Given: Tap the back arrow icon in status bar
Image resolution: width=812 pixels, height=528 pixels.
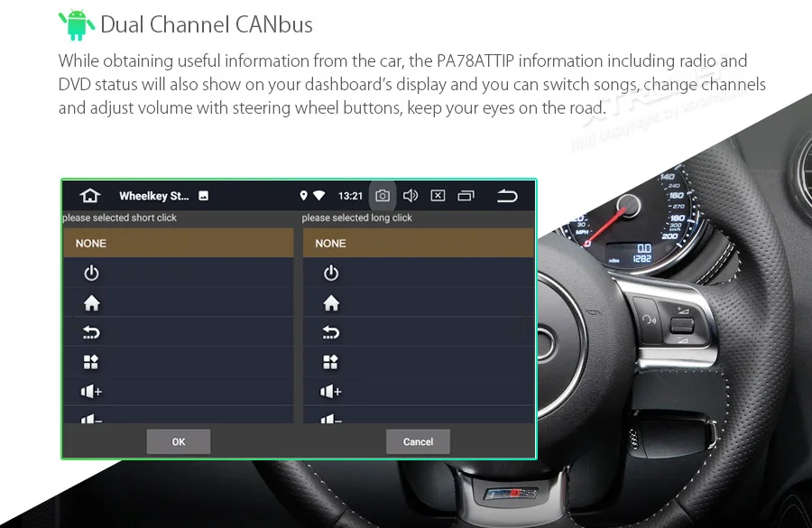Looking at the screenshot, I should pos(507,196).
